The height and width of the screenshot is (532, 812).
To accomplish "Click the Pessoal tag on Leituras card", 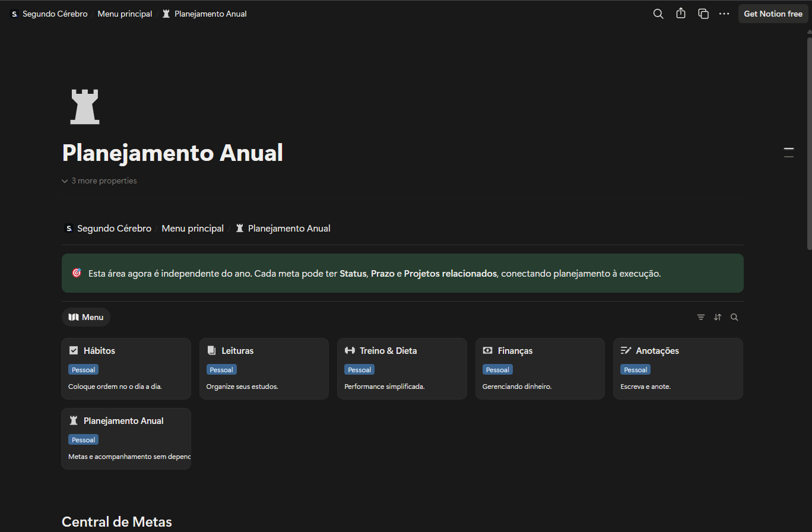I will [x=221, y=369].
